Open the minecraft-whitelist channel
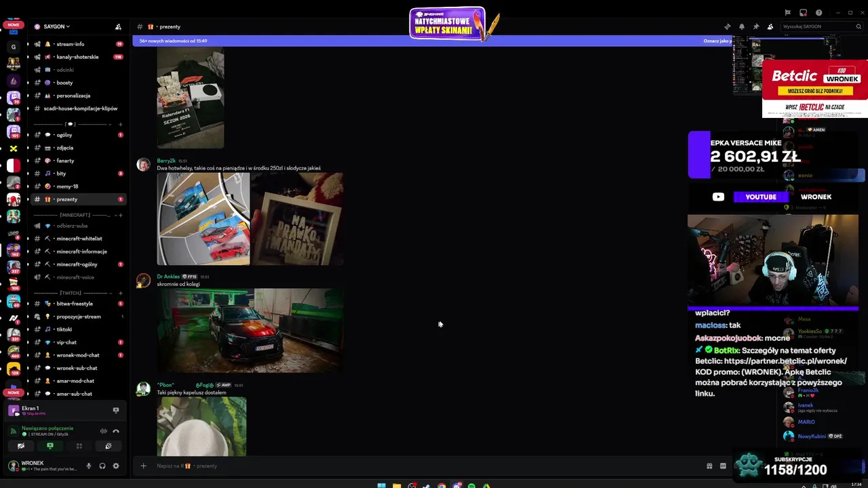This screenshot has height=488, width=868. [x=79, y=239]
